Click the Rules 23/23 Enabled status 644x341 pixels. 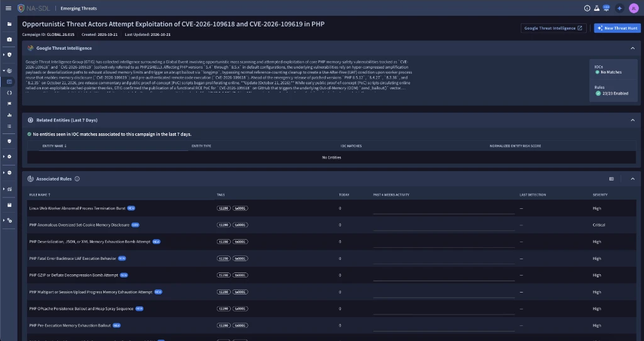[612, 93]
